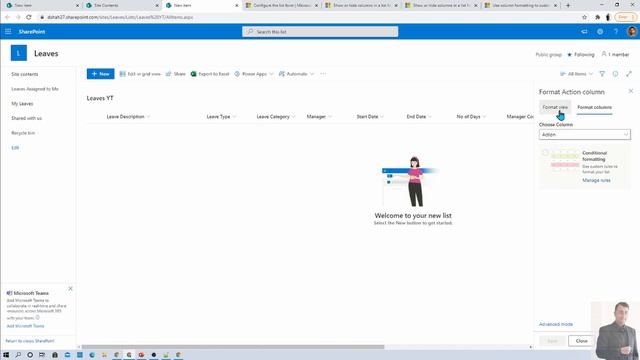Click the Manage rules link
The height and width of the screenshot is (360, 640).
click(x=596, y=180)
